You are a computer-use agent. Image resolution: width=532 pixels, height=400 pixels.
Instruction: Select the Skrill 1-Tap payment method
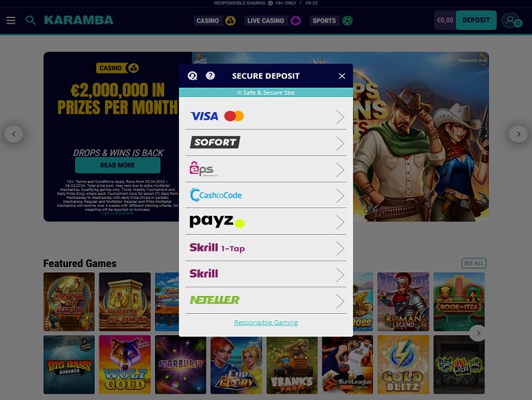point(266,248)
